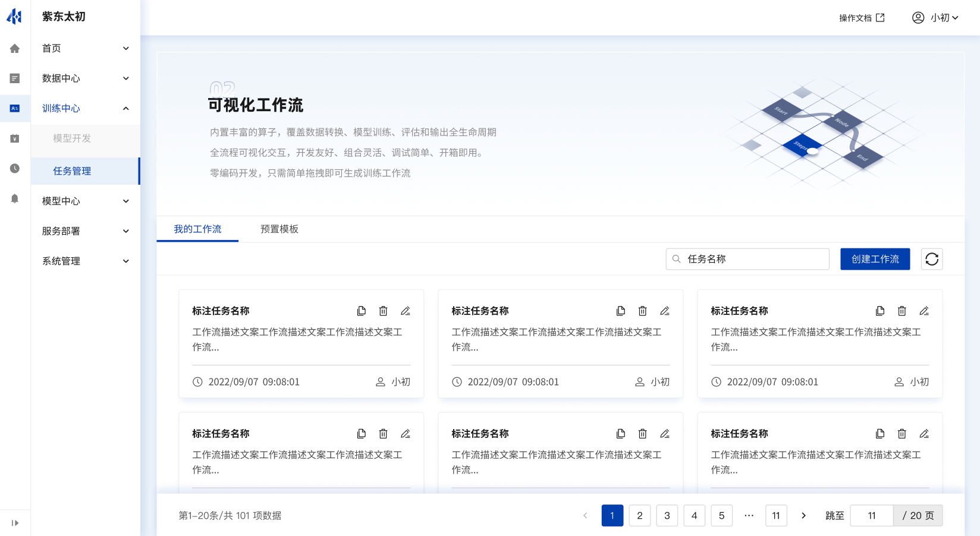Click the search magnifier icon

click(x=677, y=259)
